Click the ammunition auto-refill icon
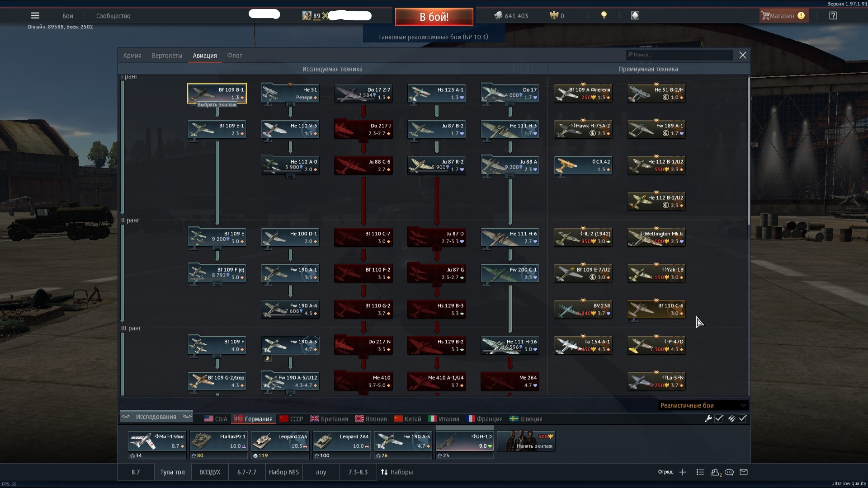The width and height of the screenshot is (868, 488). 732,419
